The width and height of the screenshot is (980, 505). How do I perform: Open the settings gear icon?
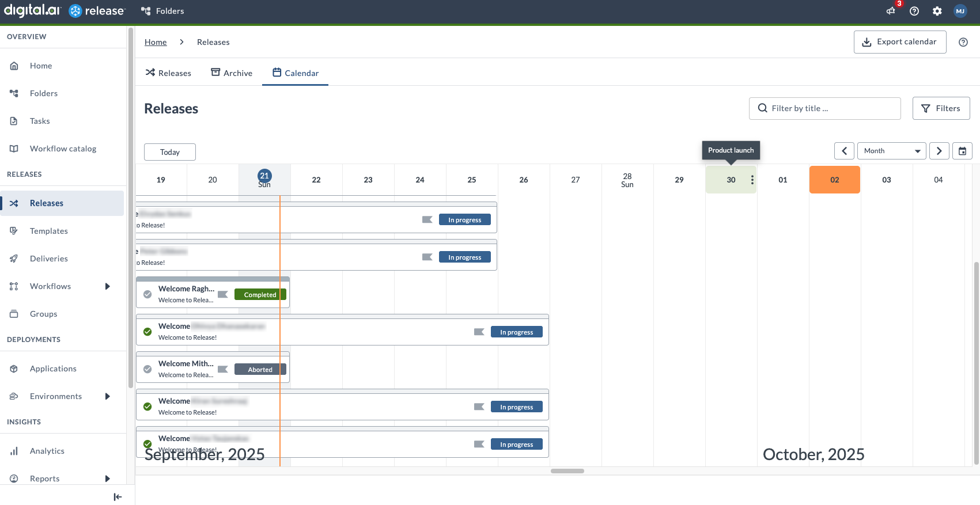coord(937,11)
